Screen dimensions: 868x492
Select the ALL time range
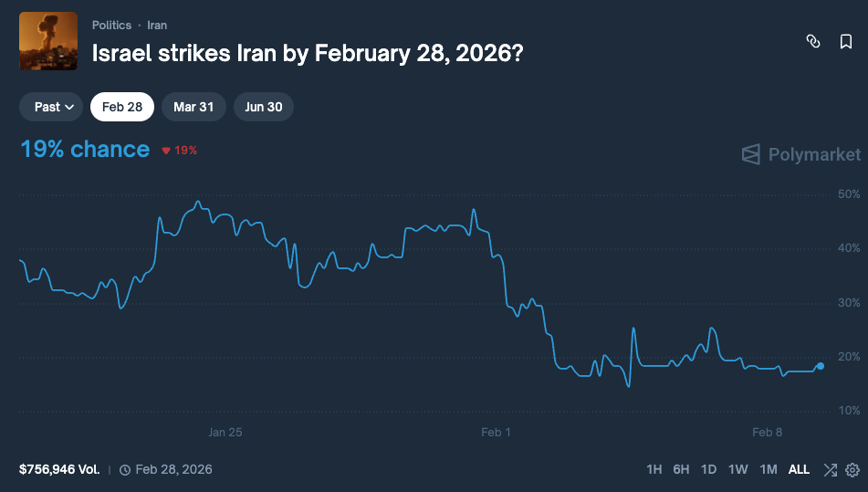pyautogui.click(x=799, y=470)
